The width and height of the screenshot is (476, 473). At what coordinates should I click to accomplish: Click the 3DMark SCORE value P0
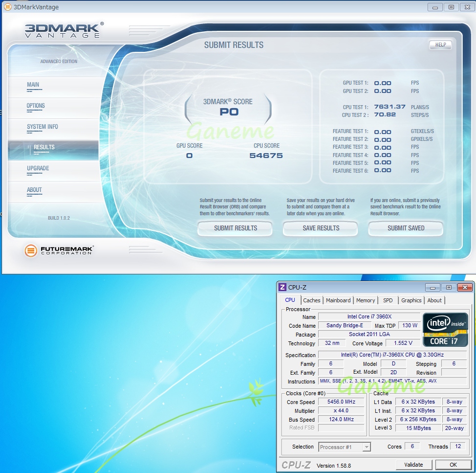229,112
